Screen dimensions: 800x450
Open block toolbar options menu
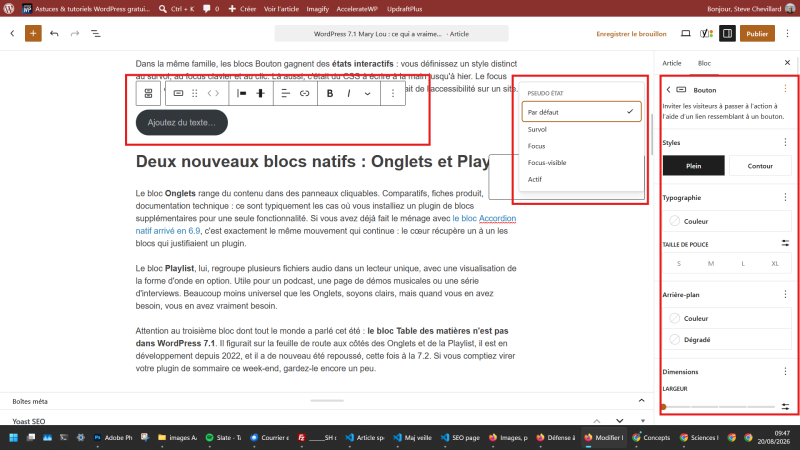pos(393,93)
